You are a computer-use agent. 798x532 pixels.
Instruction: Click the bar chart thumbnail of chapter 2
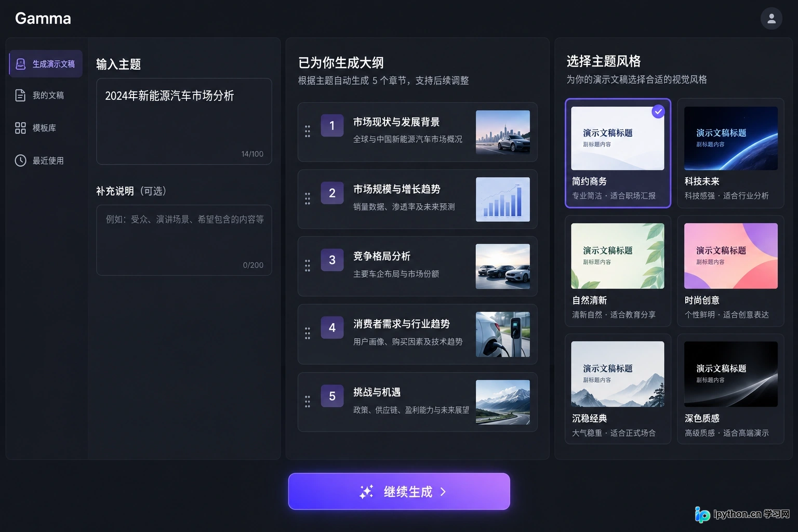pyautogui.click(x=503, y=199)
